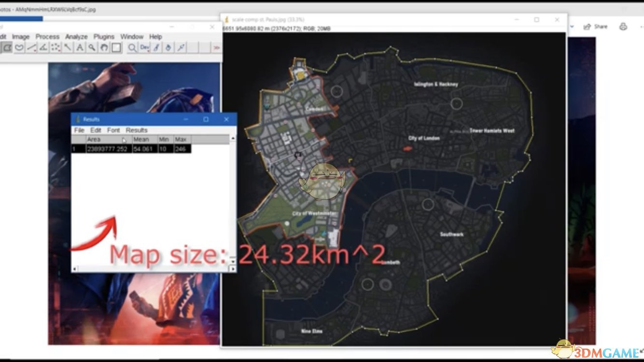Open the Window menu in ImageJ
Image resolution: width=644 pixels, height=362 pixels.
pyautogui.click(x=132, y=37)
